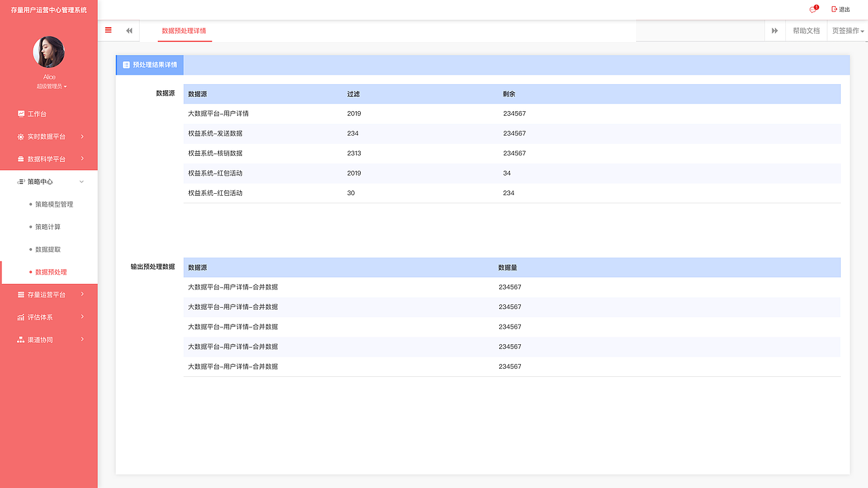The image size is (868, 488).
Task: Select the 数据预处理详情 tab
Action: [x=184, y=30]
